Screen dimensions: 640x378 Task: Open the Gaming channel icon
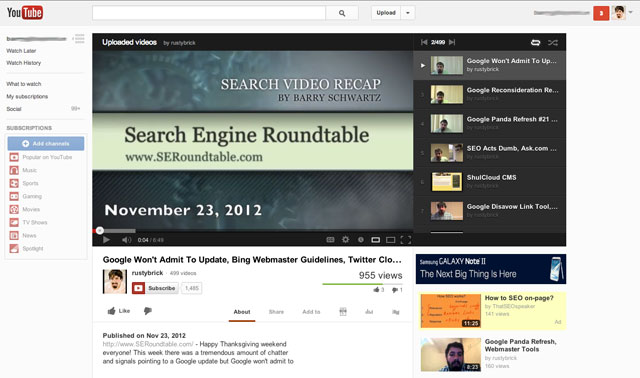(14, 196)
